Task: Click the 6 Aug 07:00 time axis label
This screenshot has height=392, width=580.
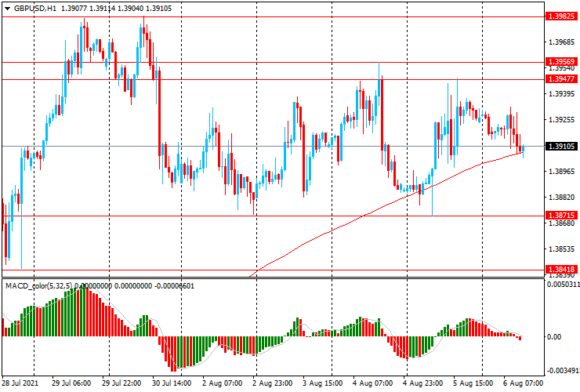Action: point(523,383)
